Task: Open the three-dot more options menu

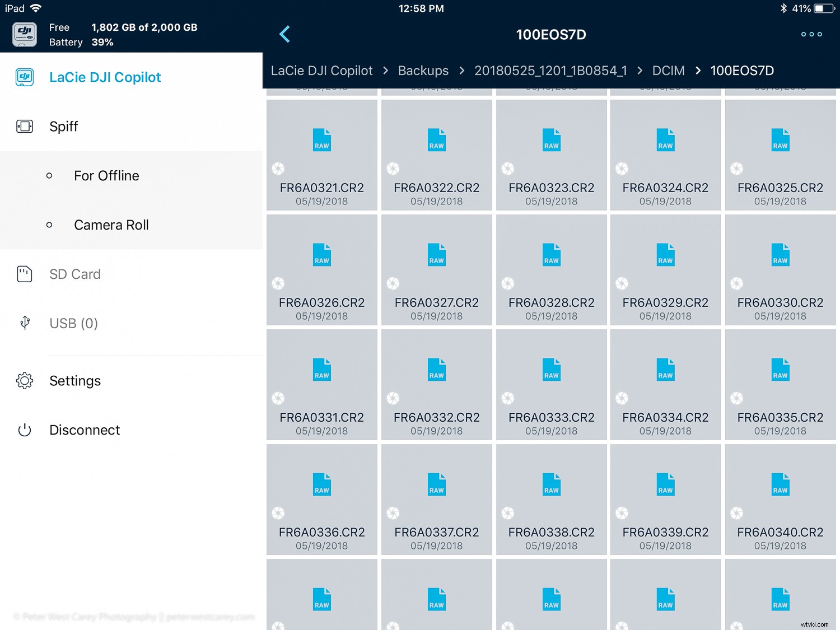Action: [x=811, y=34]
